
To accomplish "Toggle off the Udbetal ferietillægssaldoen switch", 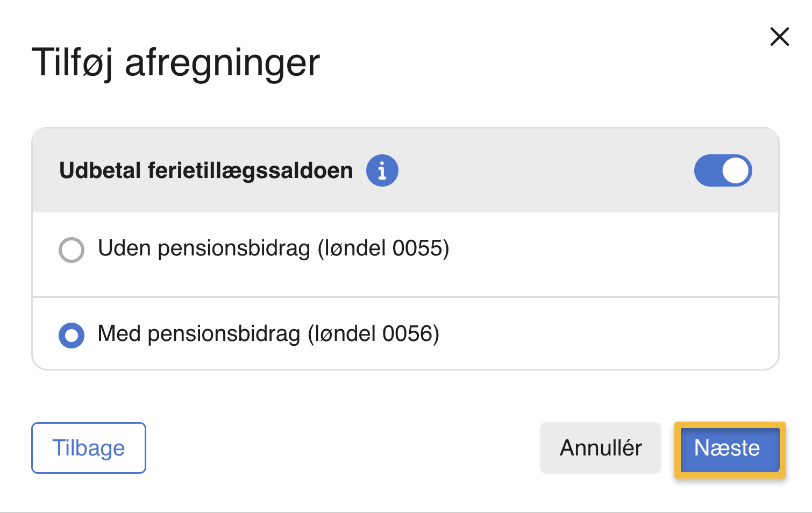I will [723, 170].
